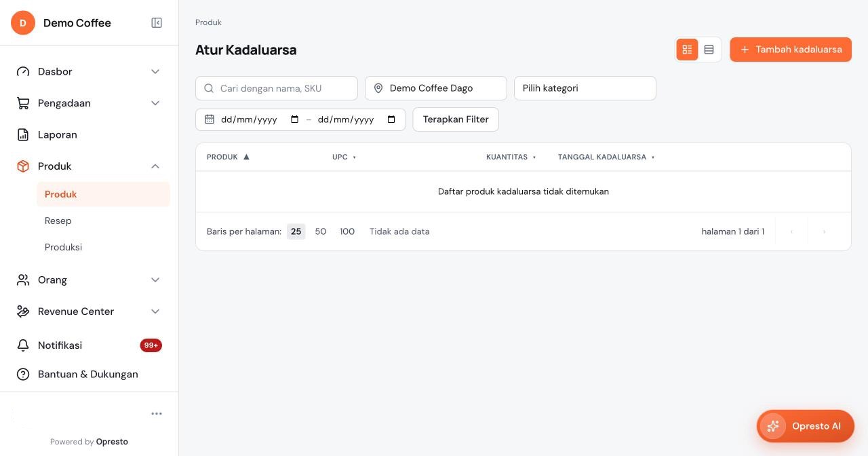Switch to grouped list view
Viewport: 868px width, 456px height.
click(687, 50)
